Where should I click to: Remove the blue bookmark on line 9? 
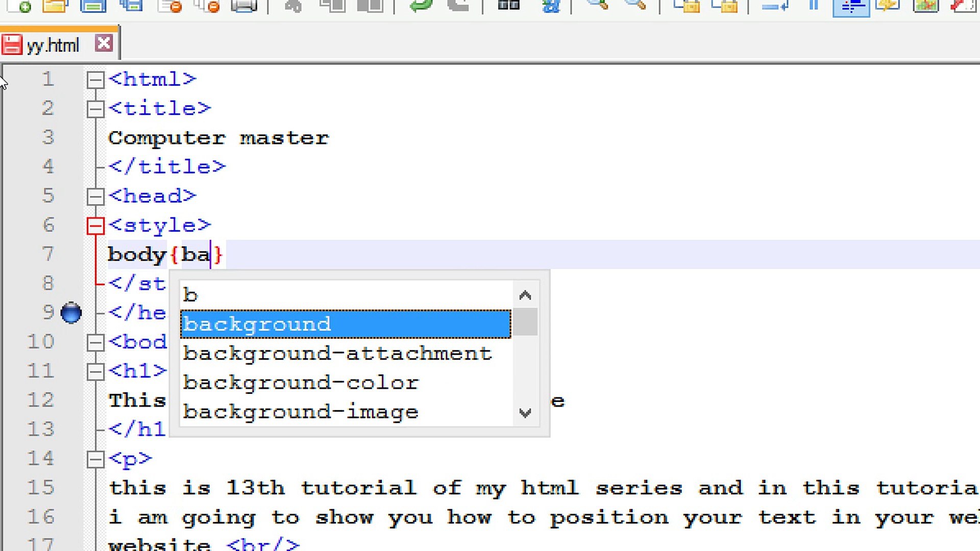click(71, 313)
